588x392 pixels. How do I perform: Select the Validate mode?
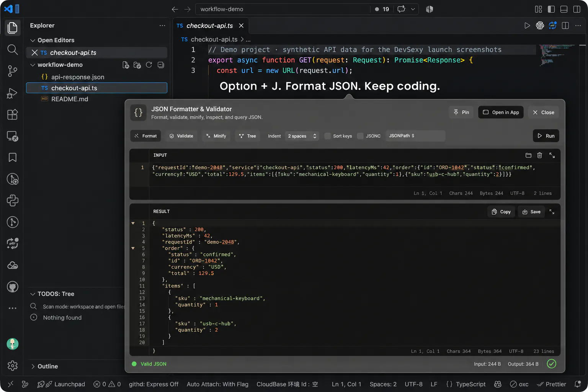[181, 136]
